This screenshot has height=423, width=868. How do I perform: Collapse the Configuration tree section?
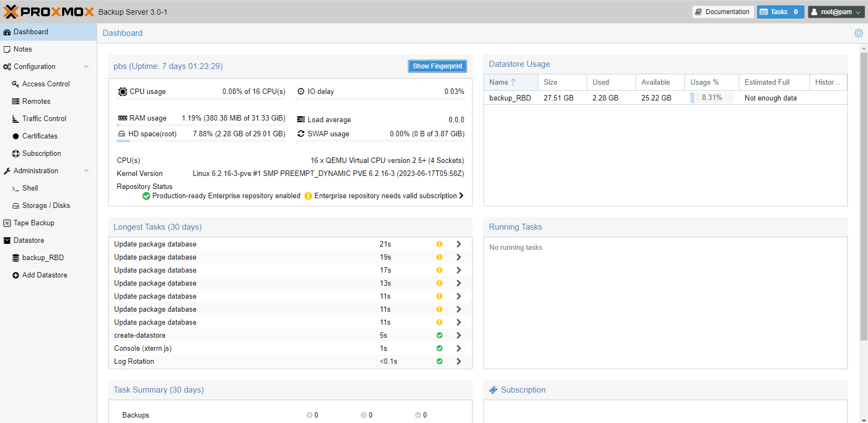pos(86,67)
